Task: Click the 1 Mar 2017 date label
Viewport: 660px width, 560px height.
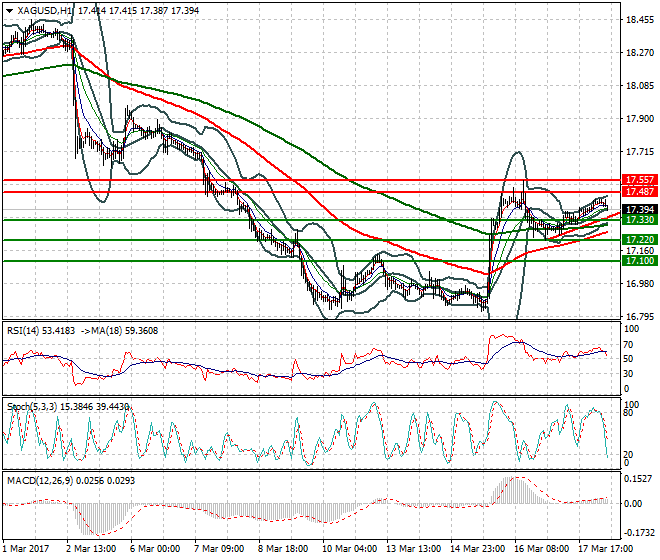Action: (x=26, y=549)
